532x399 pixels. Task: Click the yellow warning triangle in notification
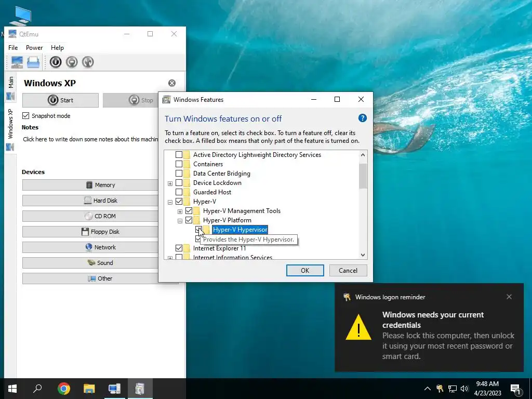[x=358, y=327]
